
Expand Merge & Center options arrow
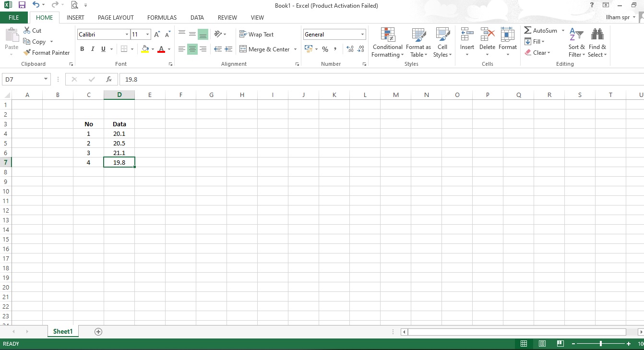(x=295, y=49)
